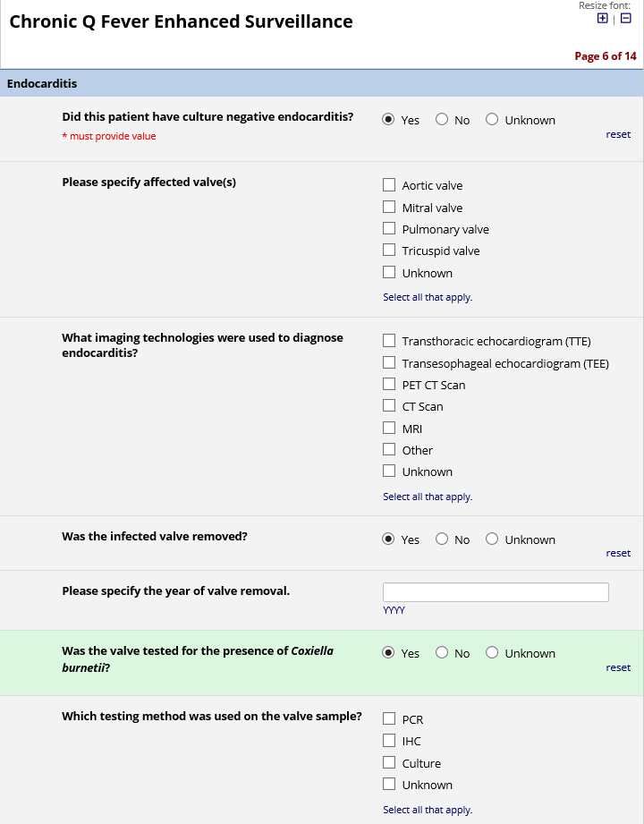Increase the font size with plus icon
The width and height of the screenshot is (644, 824).
click(x=602, y=18)
